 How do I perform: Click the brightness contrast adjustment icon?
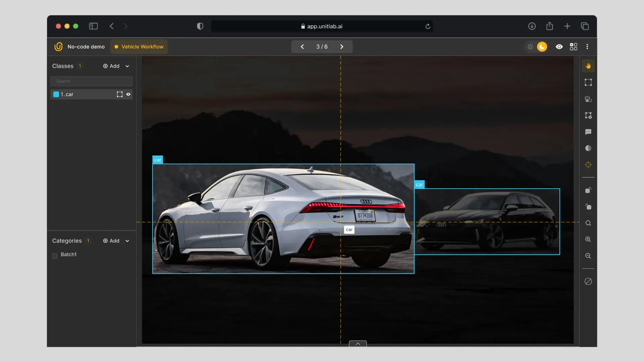588,148
